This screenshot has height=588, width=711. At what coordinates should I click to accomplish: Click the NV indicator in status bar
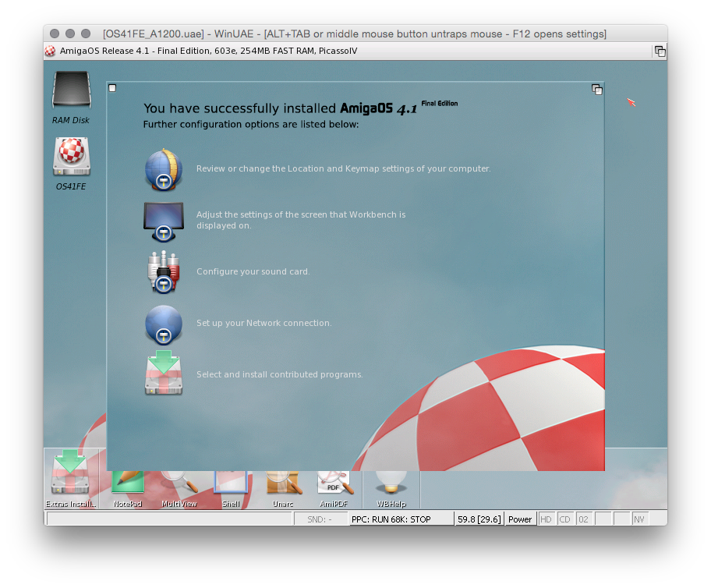(x=639, y=519)
